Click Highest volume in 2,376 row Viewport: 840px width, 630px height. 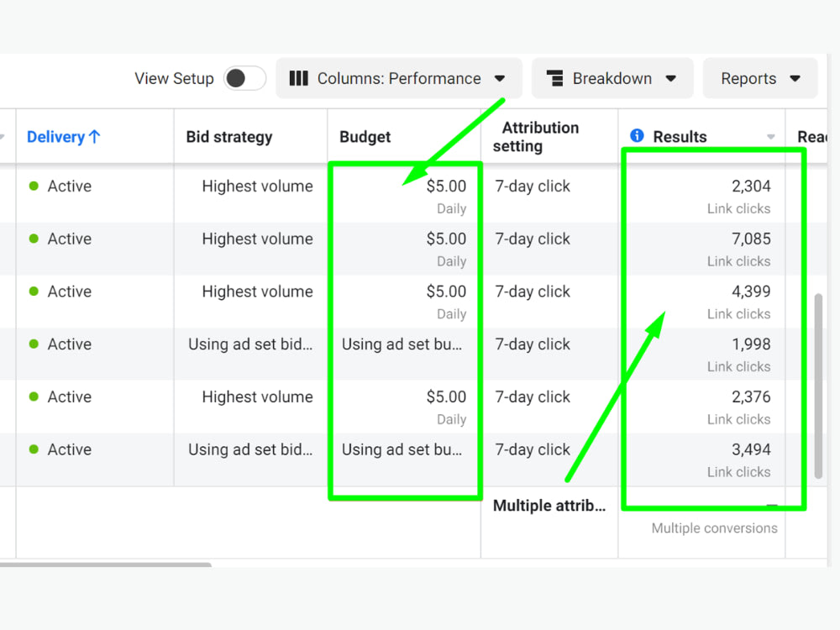(x=258, y=397)
